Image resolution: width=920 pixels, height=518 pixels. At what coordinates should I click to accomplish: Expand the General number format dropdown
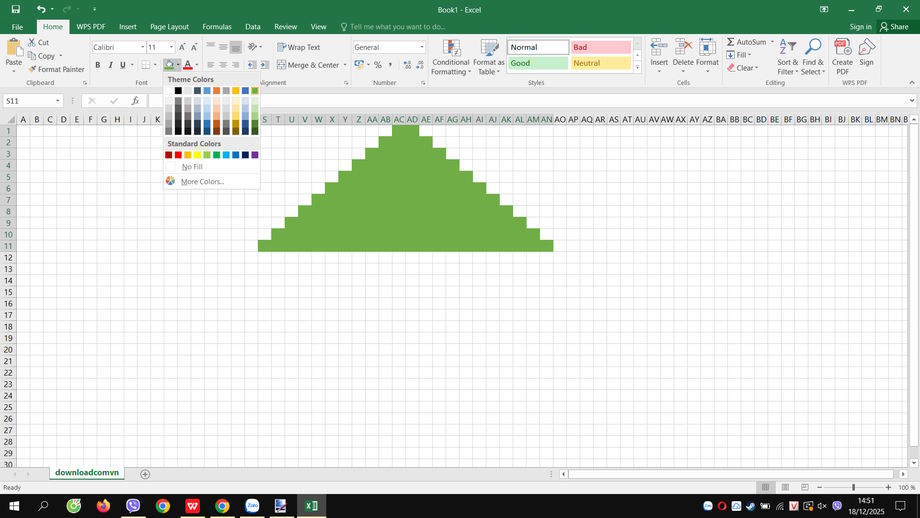[x=422, y=47]
